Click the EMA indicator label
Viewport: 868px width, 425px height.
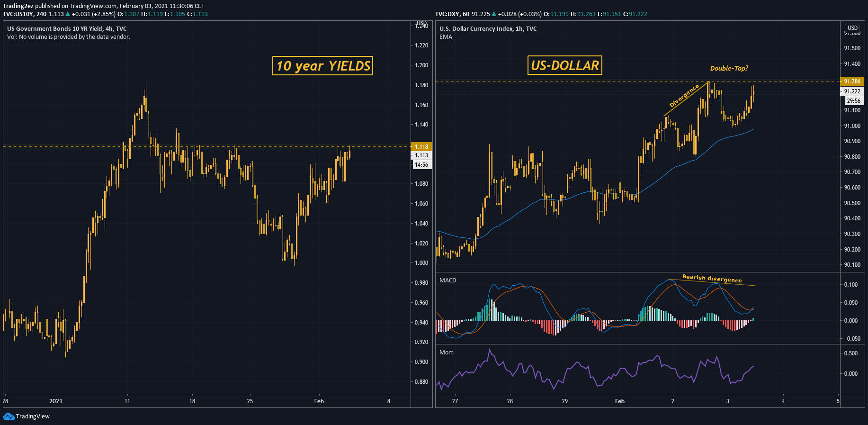(x=446, y=36)
